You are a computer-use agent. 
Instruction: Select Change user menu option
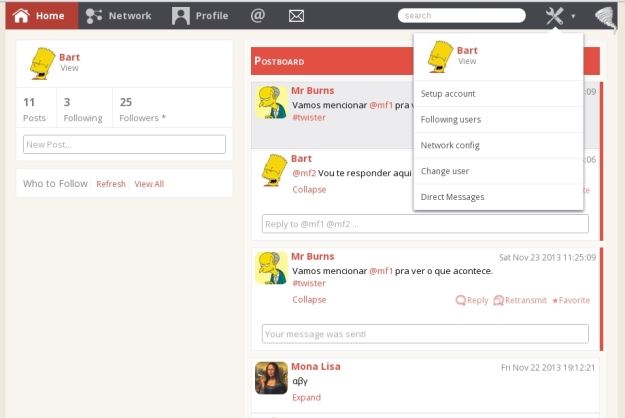pyautogui.click(x=445, y=171)
